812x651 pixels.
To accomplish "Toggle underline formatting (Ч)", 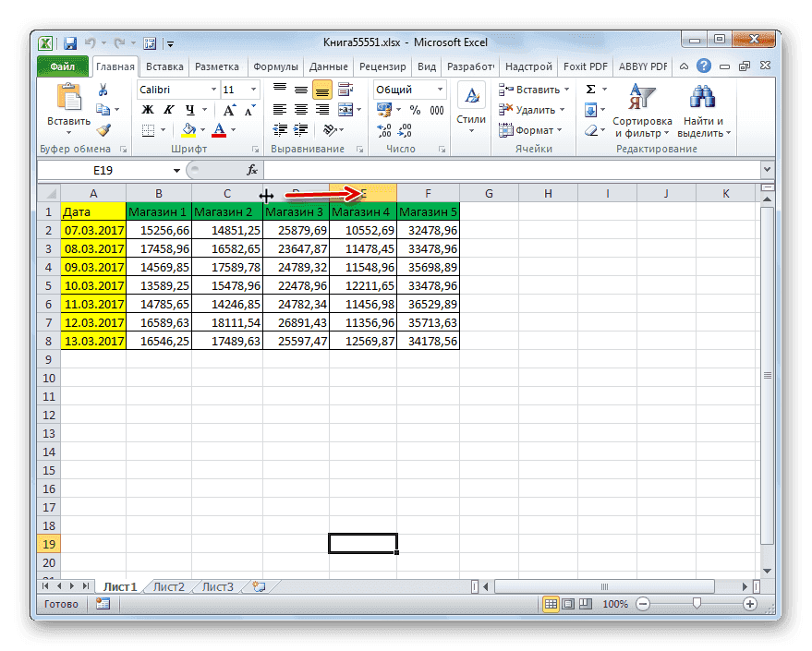I will point(188,109).
